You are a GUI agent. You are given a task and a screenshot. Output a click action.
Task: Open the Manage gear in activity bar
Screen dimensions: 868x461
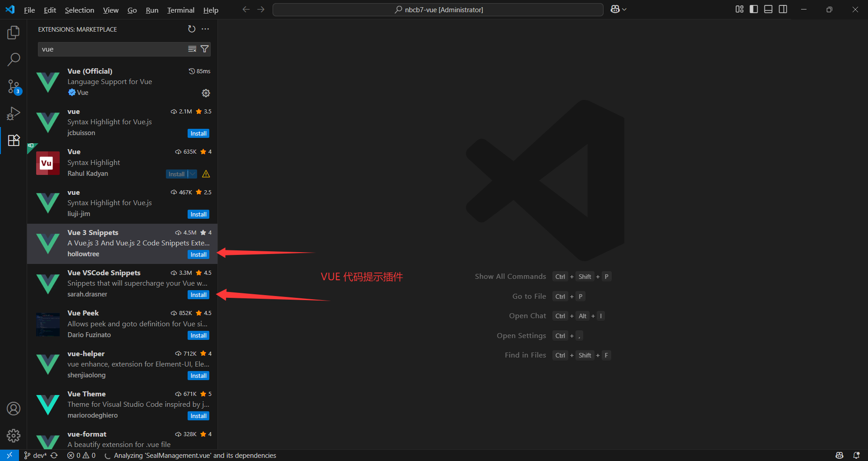[14, 435]
